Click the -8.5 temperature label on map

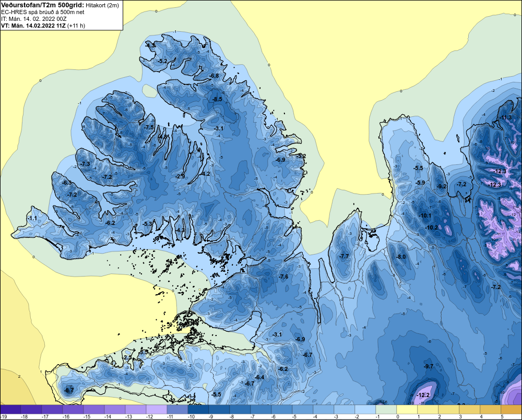tap(217, 99)
